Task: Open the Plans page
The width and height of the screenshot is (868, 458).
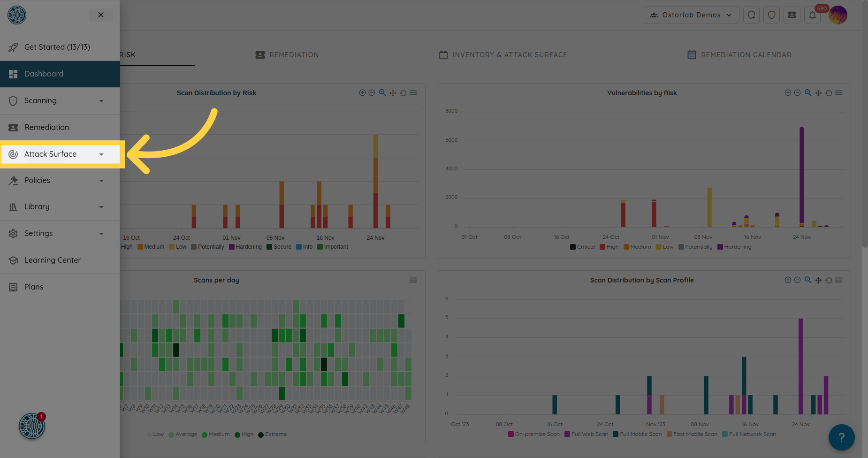Action: [60, 287]
